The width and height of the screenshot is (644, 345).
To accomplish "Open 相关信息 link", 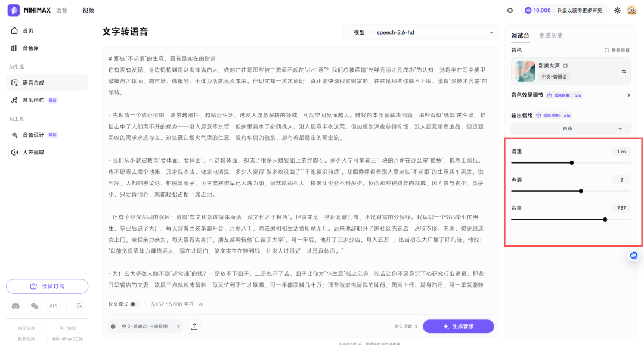I will point(26,328).
